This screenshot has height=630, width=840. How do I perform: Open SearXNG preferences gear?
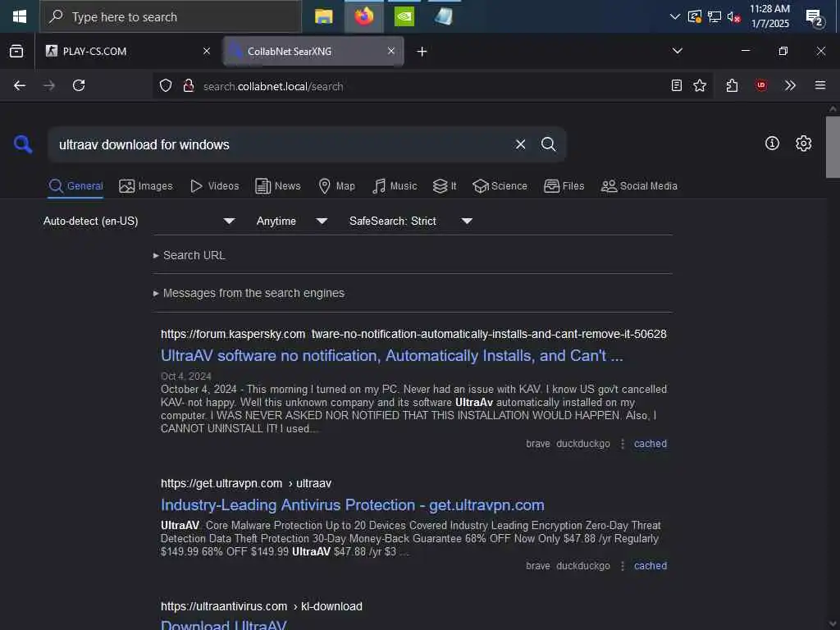click(x=804, y=143)
